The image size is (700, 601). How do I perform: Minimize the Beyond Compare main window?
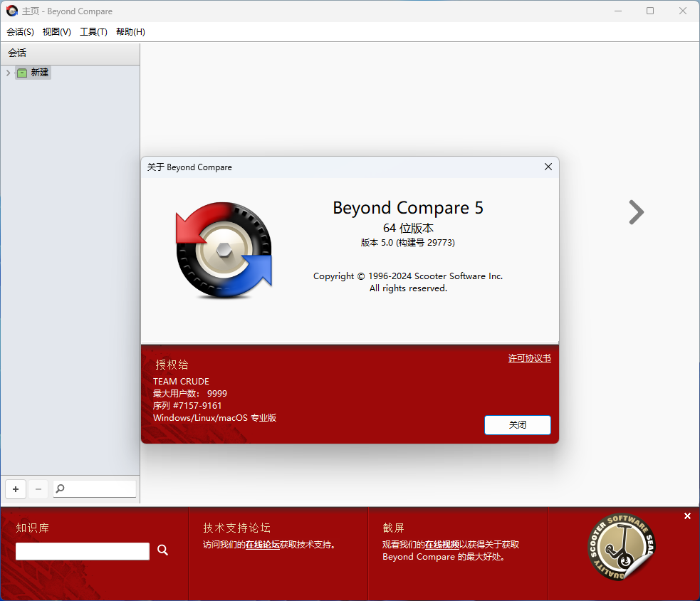click(618, 11)
